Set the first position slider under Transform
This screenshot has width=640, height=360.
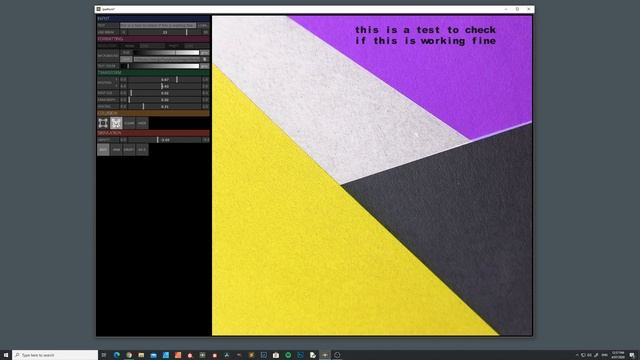[164, 80]
